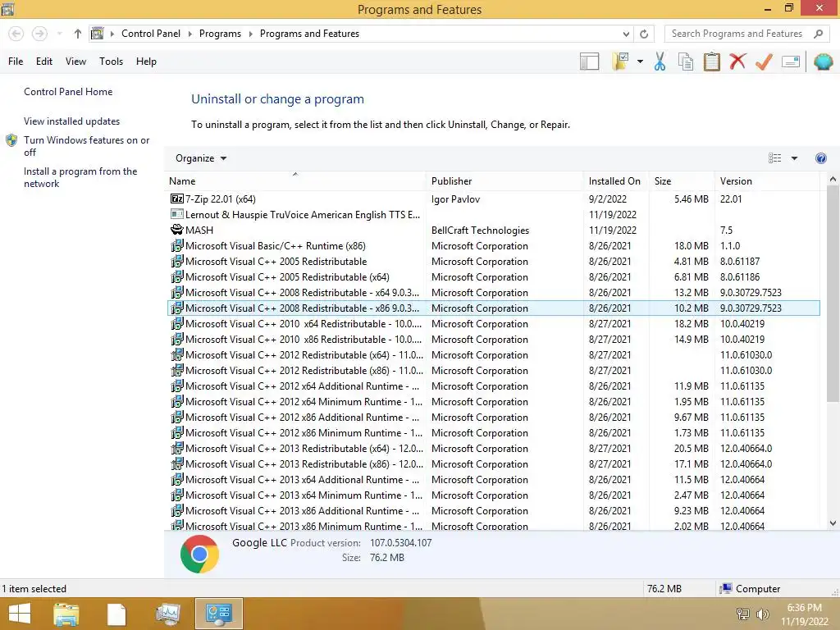The image size is (840, 630).
Task: Click the Paste clipboard icon
Action: pyautogui.click(x=711, y=62)
